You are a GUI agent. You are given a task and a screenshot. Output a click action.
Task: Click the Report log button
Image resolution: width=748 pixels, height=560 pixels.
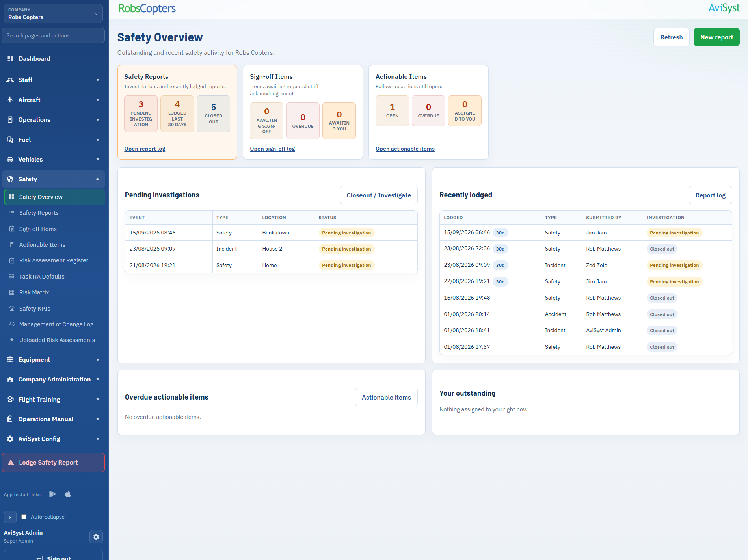(710, 195)
